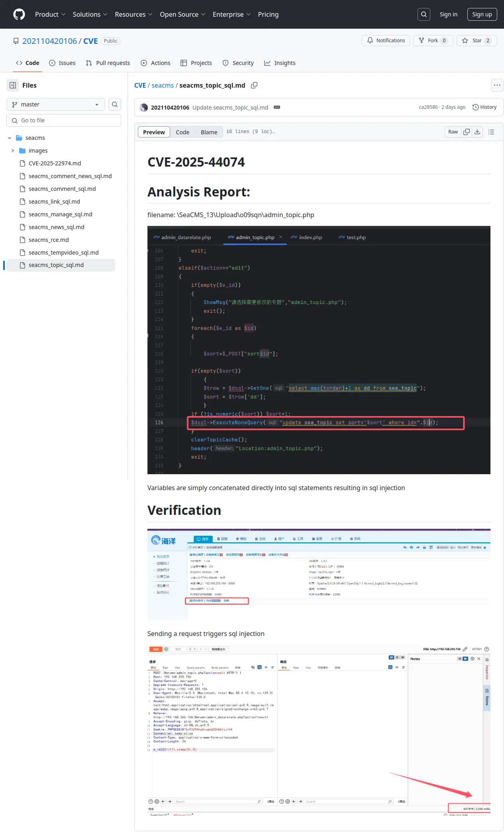Open the Actions tab
The width and height of the screenshot is (504, 838).
click(x=155, y=63)
